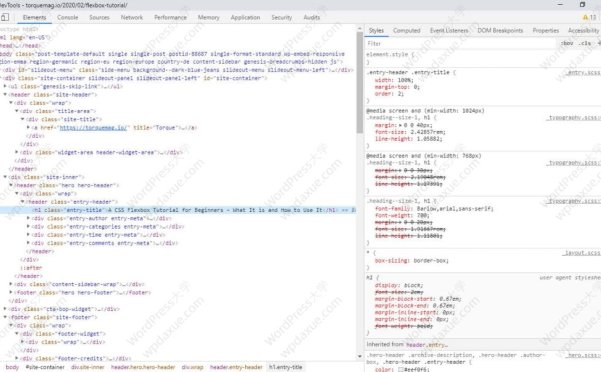The width and height of the screenshot is (601, 372).
Task: Open the DOM Breakpoints sidebar tab
Action: tap(500, 31)
